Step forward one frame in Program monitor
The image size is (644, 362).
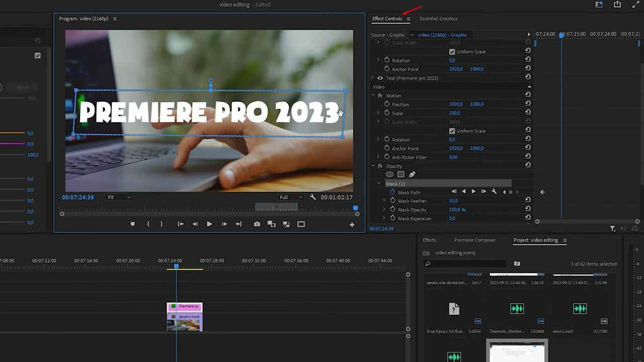(x=224, y=224)
